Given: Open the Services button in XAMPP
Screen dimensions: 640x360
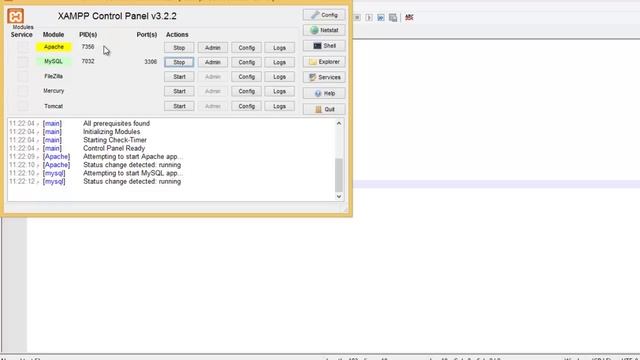Looking at the screenshot, I should click(x=324, y=77).
